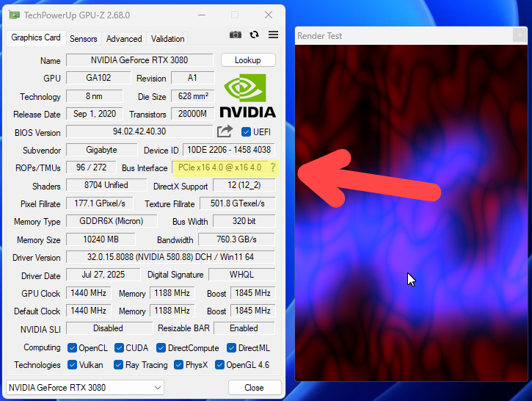Open the Advanced tab
The height and width of the screenshot is (401, 532).
coord(124,39)
